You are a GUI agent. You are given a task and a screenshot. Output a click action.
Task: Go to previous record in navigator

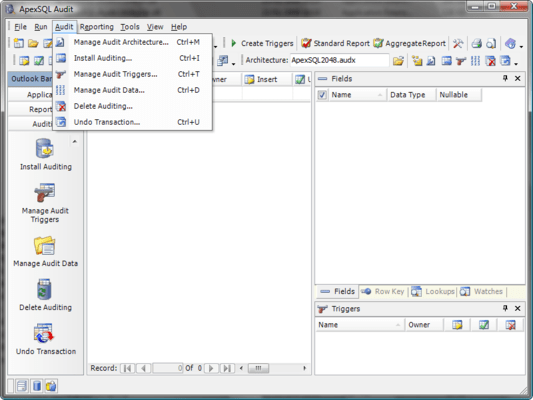143,368
